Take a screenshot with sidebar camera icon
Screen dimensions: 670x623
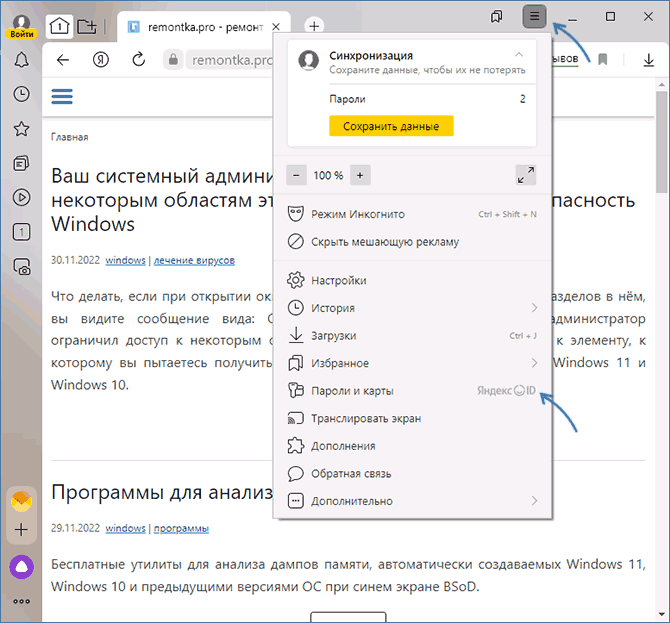click(22, 267)
